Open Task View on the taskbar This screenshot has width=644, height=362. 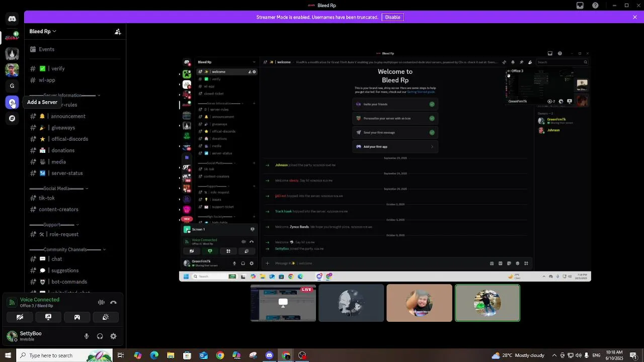[121, 355]
